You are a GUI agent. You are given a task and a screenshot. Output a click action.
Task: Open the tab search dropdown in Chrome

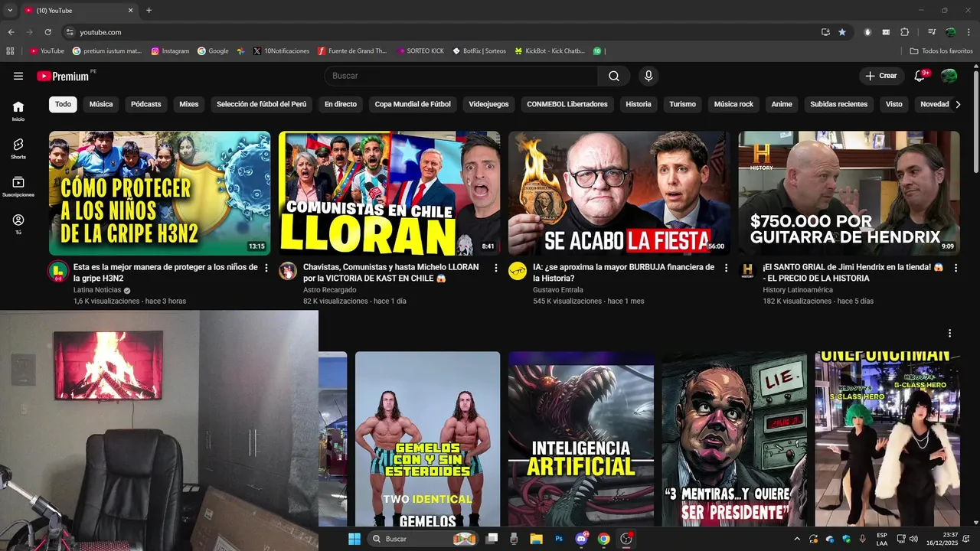[10, 11]
